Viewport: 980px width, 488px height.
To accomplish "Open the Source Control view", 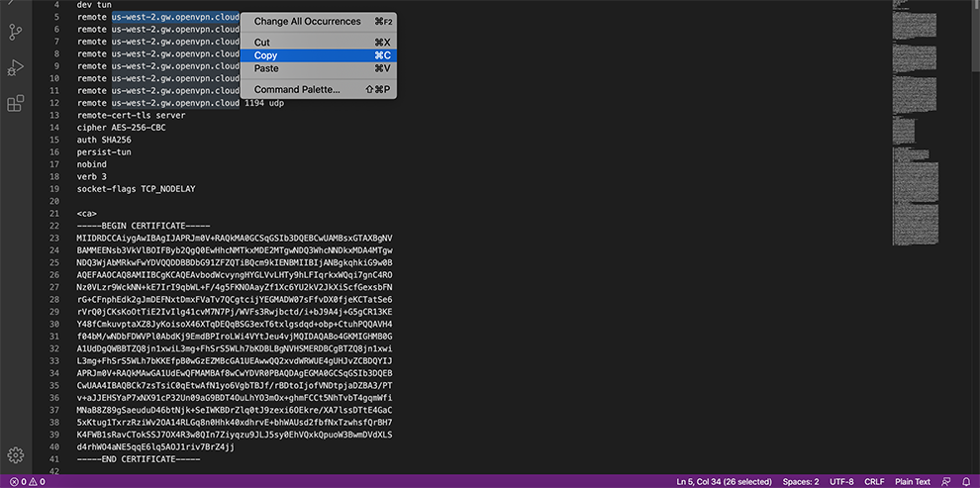I will 16,32.
